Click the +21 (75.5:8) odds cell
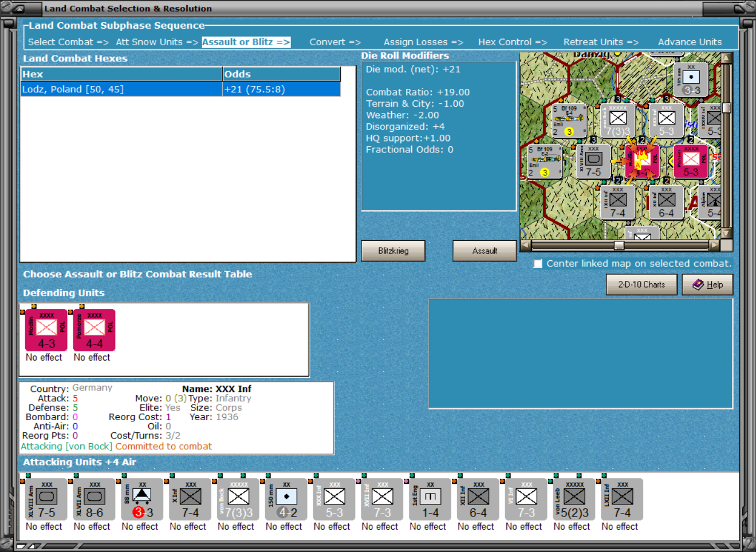 coord(282,89)
